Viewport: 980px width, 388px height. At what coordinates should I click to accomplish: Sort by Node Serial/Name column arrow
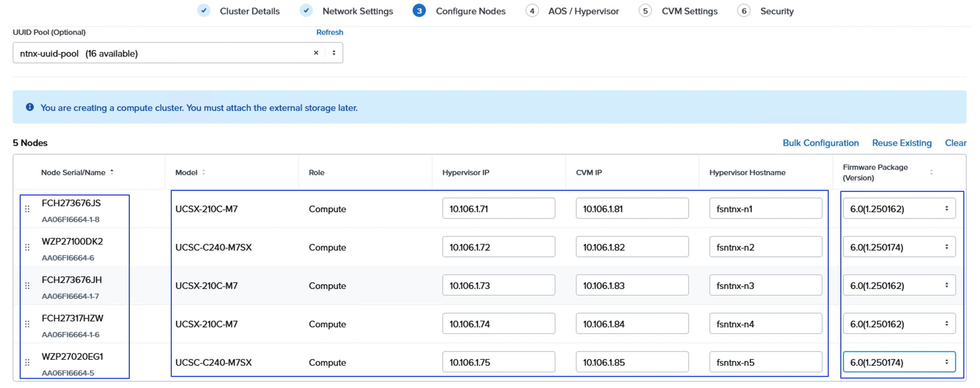pyautogui.click(x=112, y=172)
